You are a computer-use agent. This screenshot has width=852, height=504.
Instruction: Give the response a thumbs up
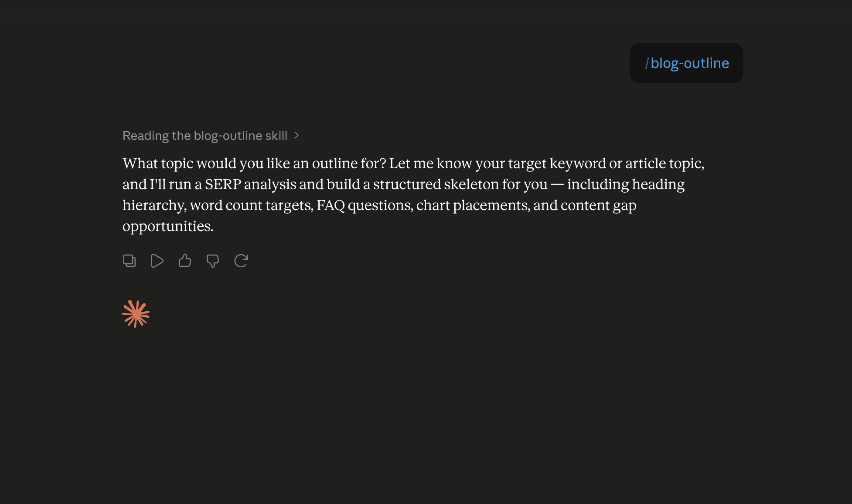[x=185, y=261]
